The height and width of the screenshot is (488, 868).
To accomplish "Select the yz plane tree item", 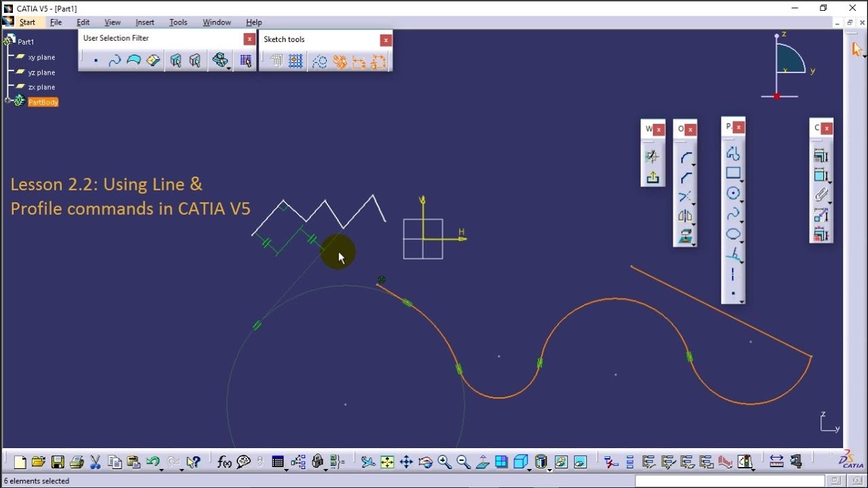I will [x=41, y=73].
